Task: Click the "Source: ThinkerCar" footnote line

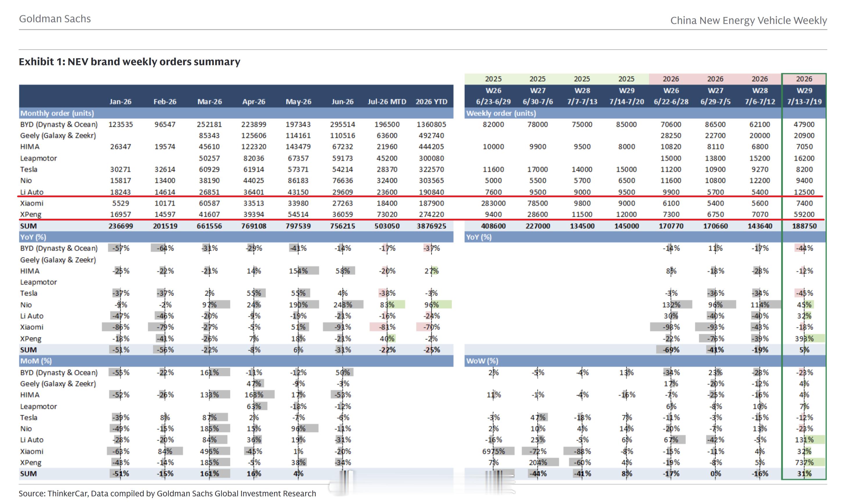Action: (167, 494)
